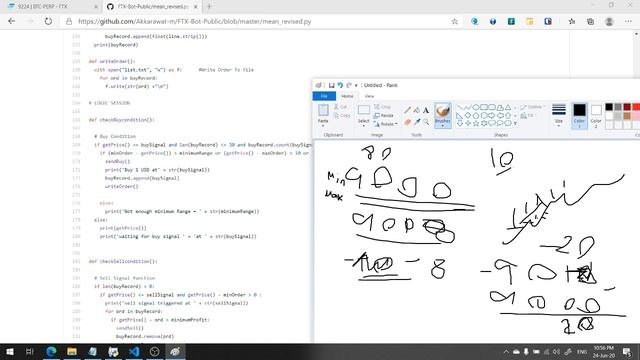This screenshot has width=640, height=360.
Task: Click the browser Back arrow
Action: coord(11,21)
